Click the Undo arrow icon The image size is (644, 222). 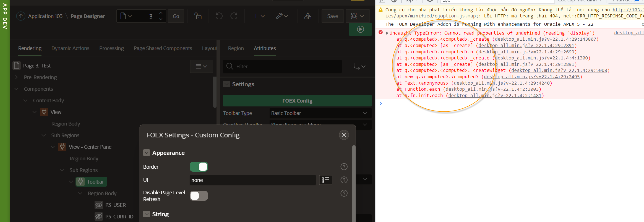point(219,16)
